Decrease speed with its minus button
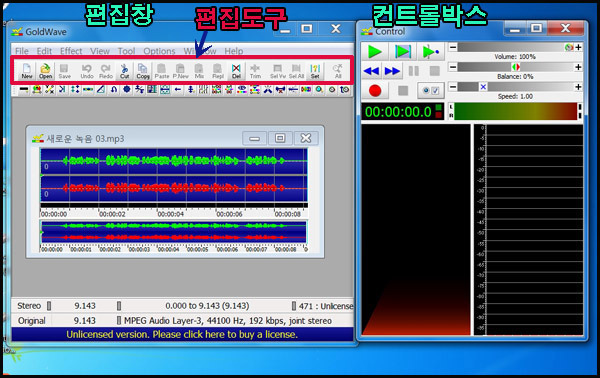 453,87
